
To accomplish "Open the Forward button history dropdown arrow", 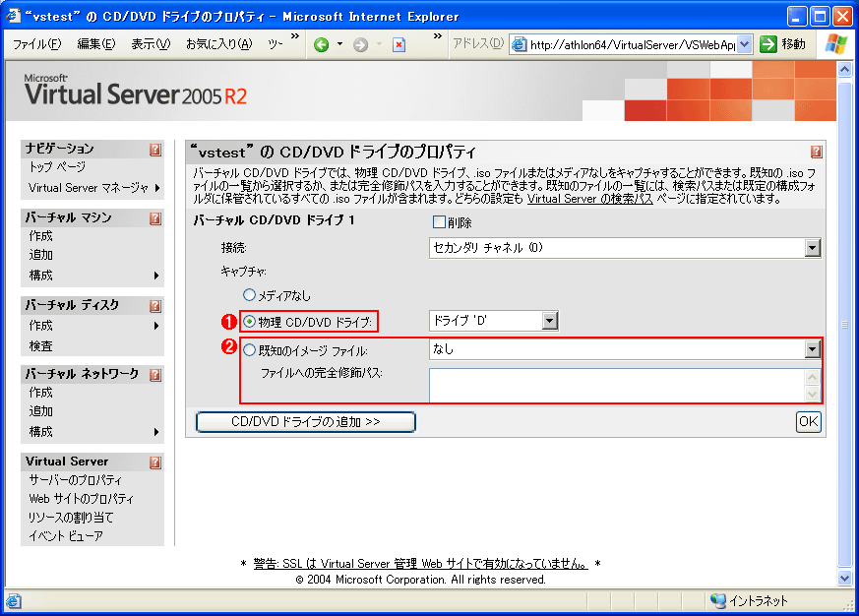I will (x=379, y=44).
